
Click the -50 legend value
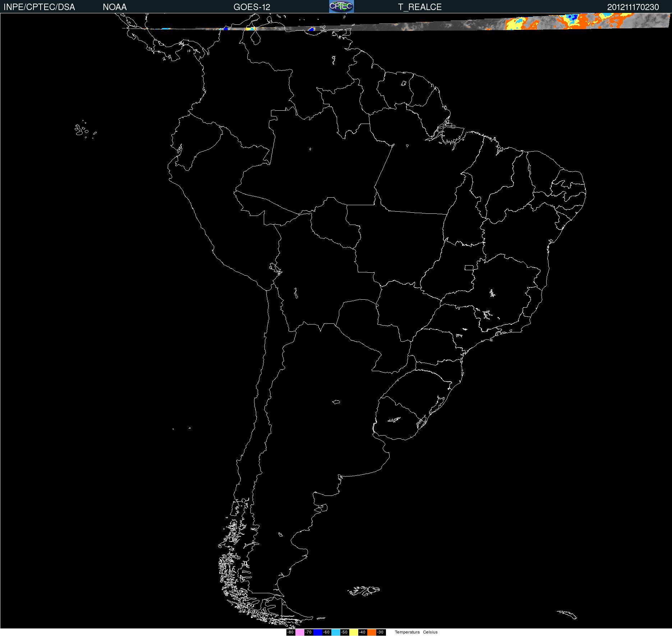click(344, 632)
